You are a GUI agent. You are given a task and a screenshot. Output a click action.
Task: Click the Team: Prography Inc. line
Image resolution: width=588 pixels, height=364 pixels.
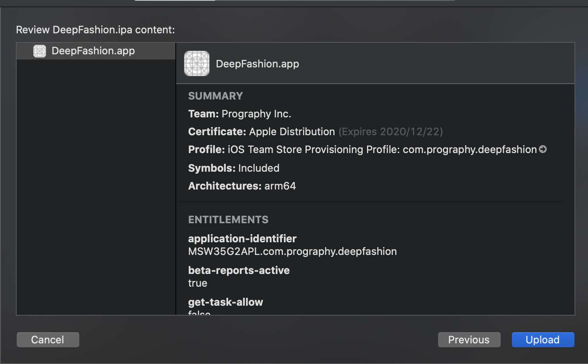click(x=240, y=114)
